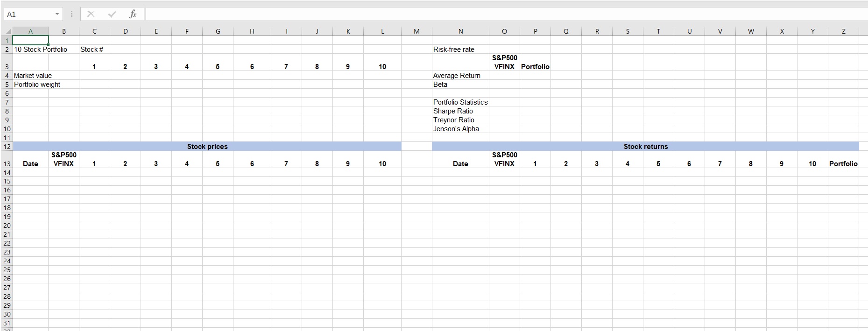Select the 'Portfolio' header in cell P3
The image size is (868, 331).
tap(535, 62)
